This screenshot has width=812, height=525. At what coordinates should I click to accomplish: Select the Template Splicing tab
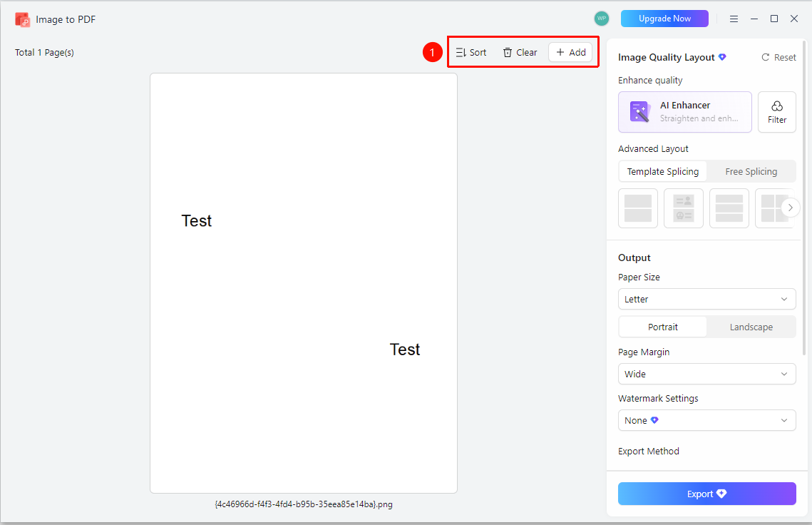[x=663, y=171]
